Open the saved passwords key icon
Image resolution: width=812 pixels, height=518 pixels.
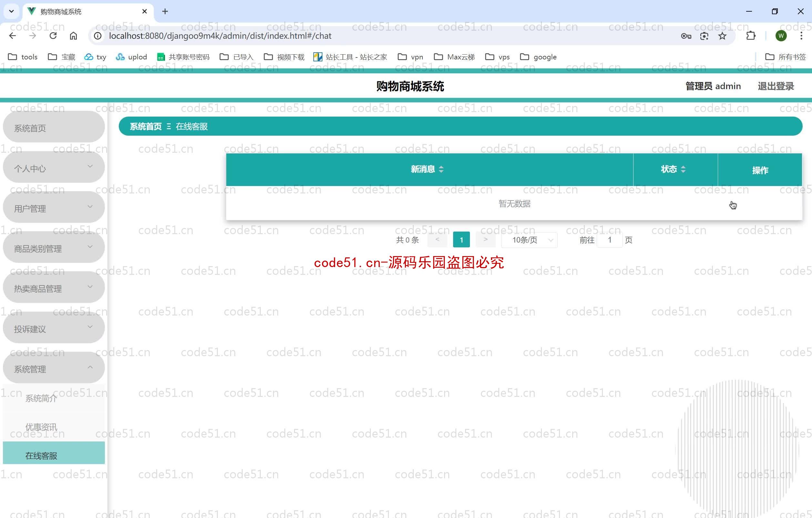tap(686, 36)
